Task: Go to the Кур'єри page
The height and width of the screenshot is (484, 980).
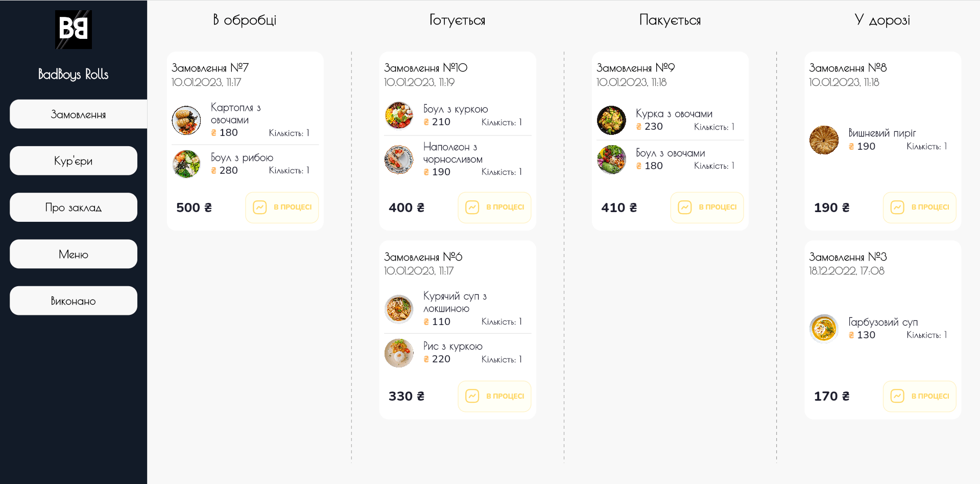Action: 74,161
